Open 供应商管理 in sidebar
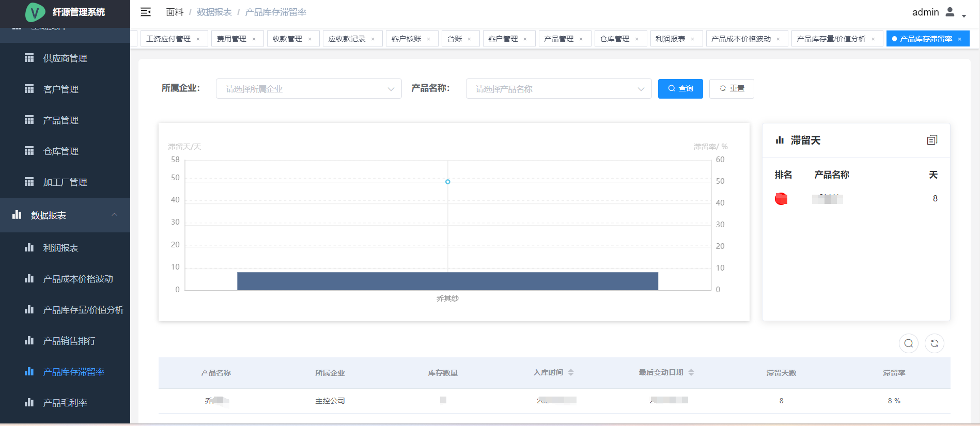 tap(65, 58)
